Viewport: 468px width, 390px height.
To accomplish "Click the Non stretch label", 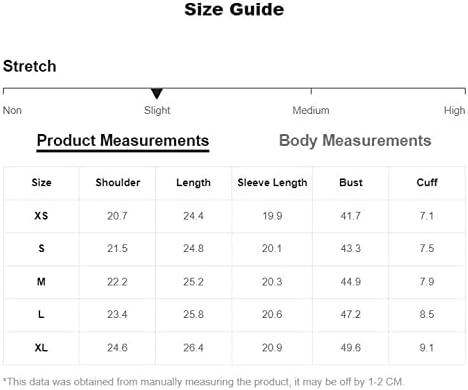I will pos(12,110).
